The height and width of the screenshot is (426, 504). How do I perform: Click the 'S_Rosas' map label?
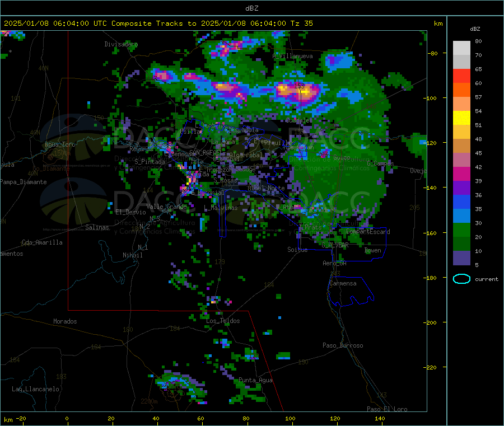tap(225, 181)
